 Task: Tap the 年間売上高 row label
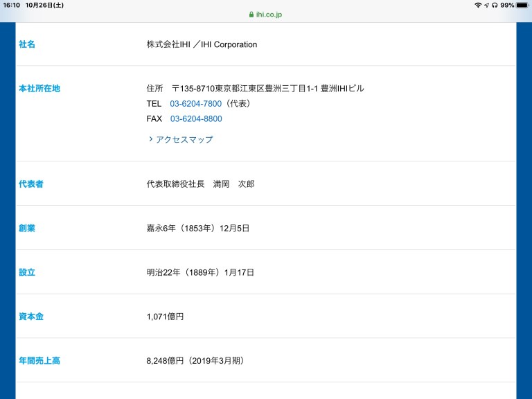click(39, 361)
